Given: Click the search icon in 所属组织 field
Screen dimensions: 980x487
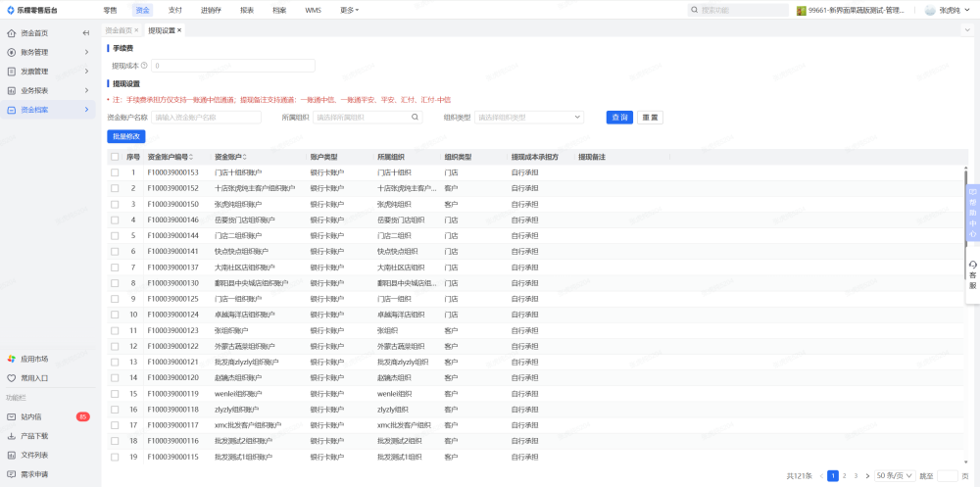Looking at the screenshot, I should [x=416, y=117].
